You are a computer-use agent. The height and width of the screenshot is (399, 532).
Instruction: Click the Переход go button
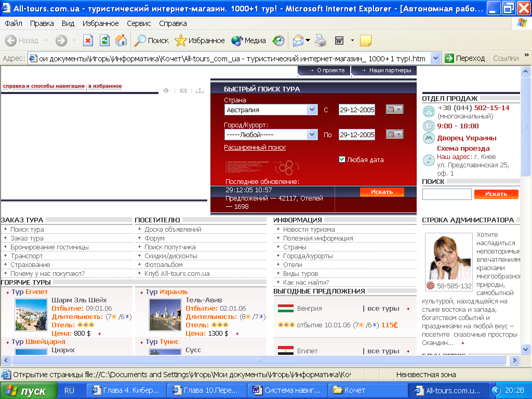[465, 58]
